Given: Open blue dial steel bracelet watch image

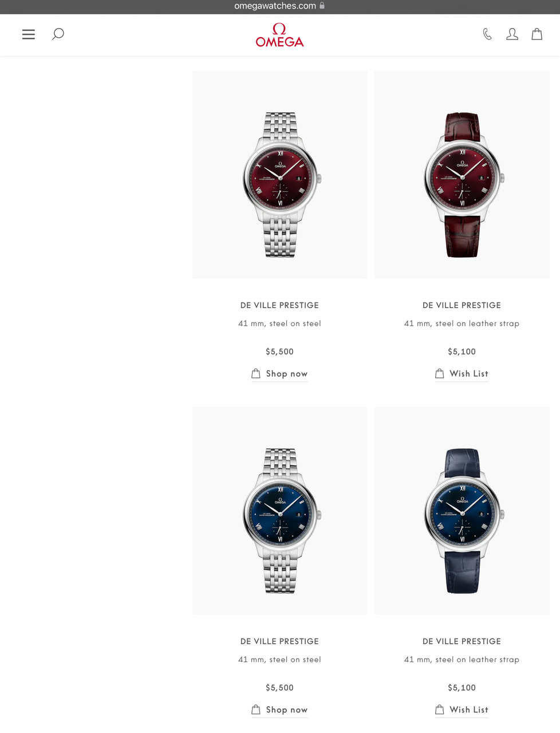Looking at the screenshot, I should (x=280, y=511).
